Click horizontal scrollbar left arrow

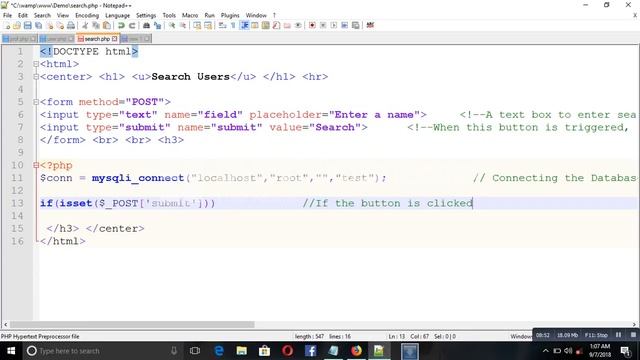(5, 324)
